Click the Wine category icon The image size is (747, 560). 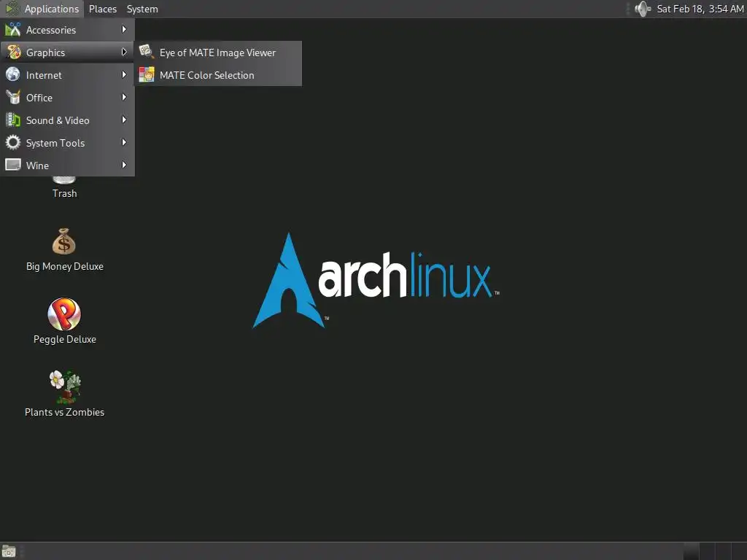pyautogui.click(x=13, y=165)
